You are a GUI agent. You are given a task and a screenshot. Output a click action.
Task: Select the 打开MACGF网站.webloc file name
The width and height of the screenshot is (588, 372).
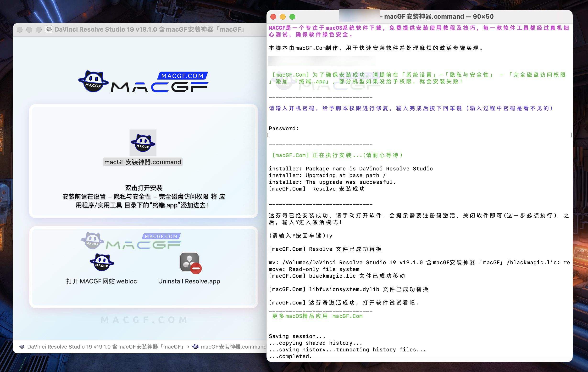[x=102, y=281]
